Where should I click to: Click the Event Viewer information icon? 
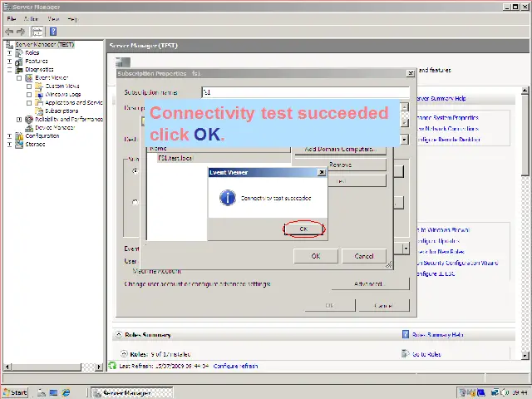(x=227, y=199)
